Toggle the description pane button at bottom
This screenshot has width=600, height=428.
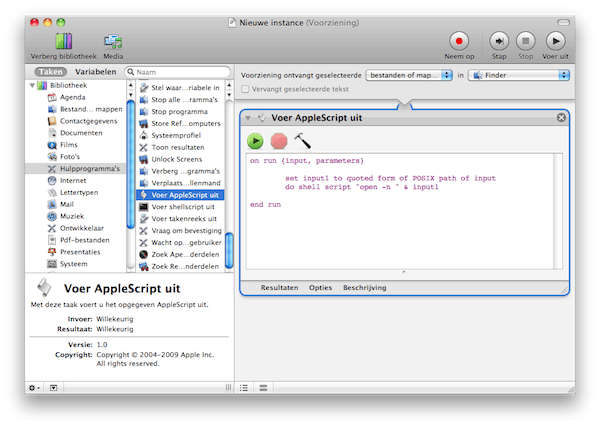(53, 387)
